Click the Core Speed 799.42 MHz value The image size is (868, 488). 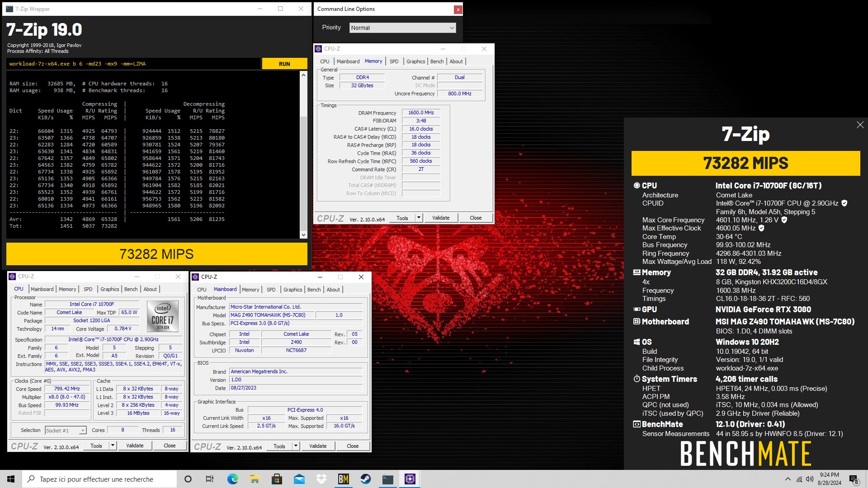(x=67, y=389)
